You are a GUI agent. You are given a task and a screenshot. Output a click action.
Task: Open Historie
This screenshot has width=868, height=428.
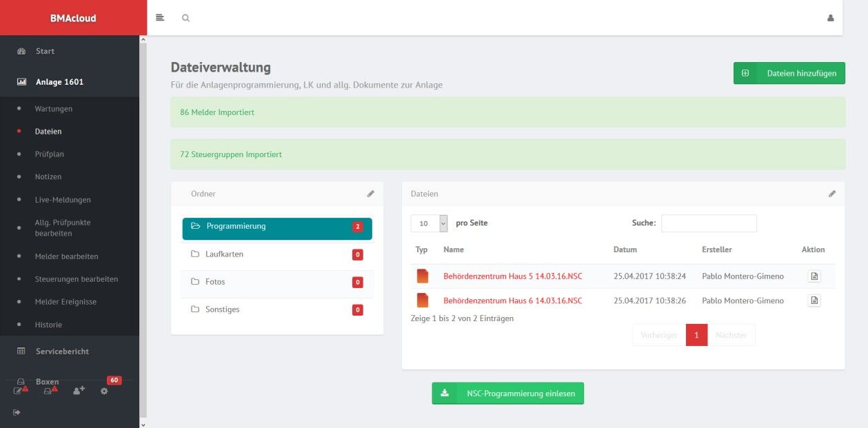point(48,325)
